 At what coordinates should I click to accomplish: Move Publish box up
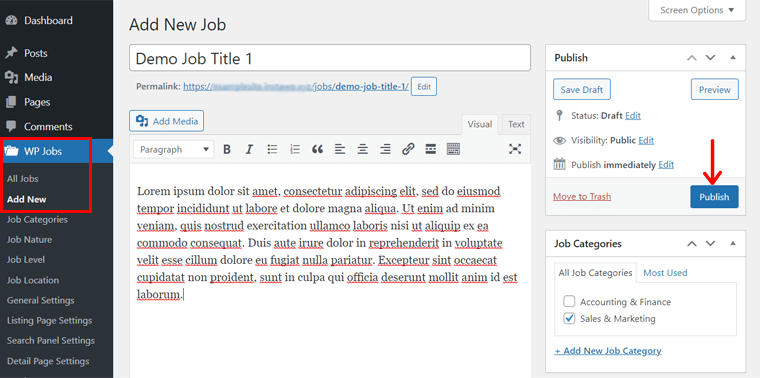pyautogui.click(x=692, y=58)
